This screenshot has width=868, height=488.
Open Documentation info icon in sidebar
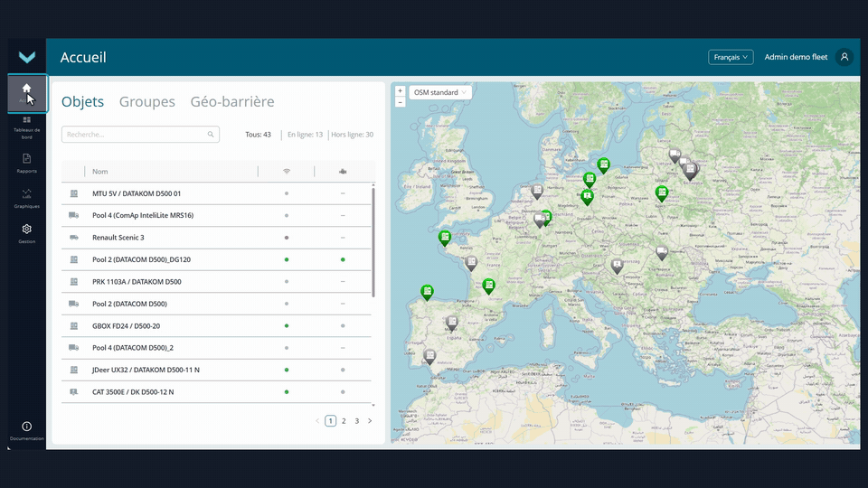click(x=26, y=430)
